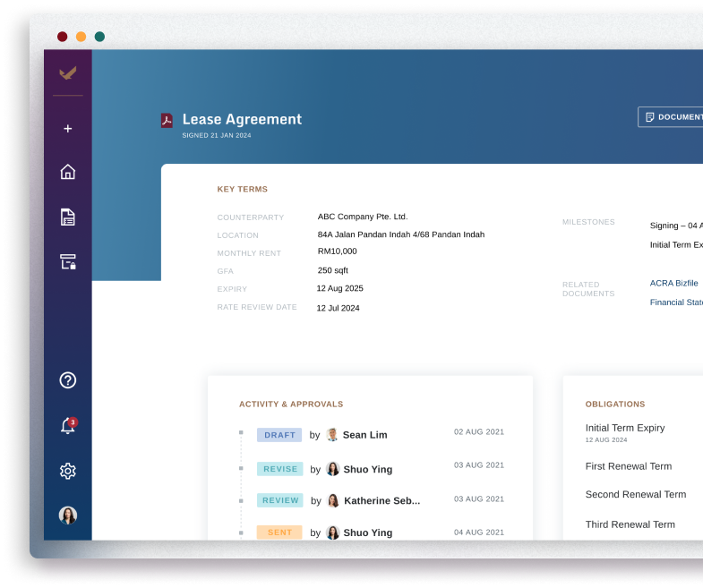Viewport: 703px width, 588px height.
Task: Open notifications bell with 3 badge
Action: click(68, 425)
